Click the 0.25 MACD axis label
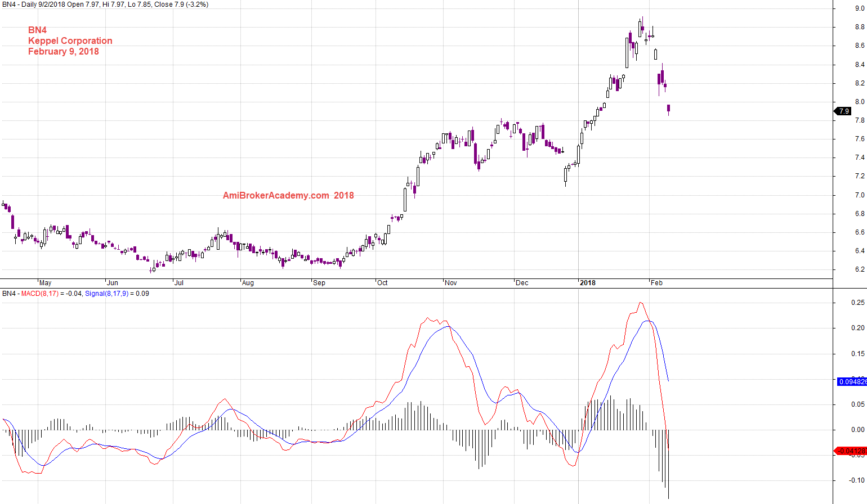867x504 pixels. tap(858, 303)
